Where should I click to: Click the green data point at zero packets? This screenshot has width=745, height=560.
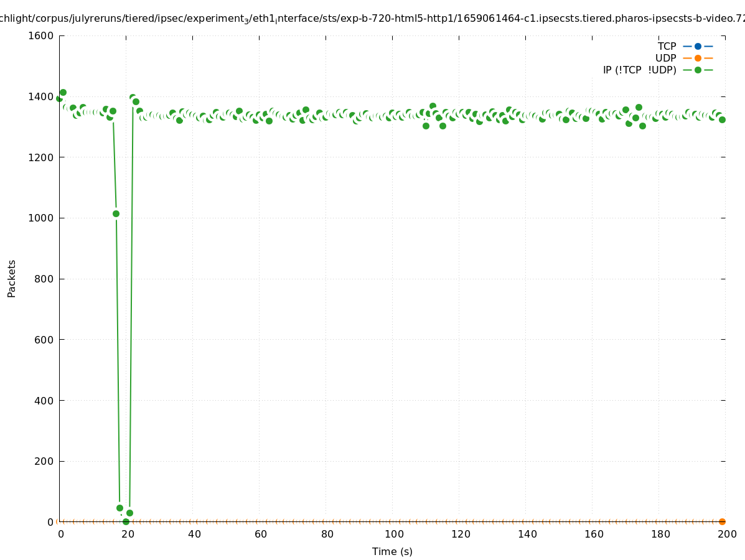(x=126, y=521)
